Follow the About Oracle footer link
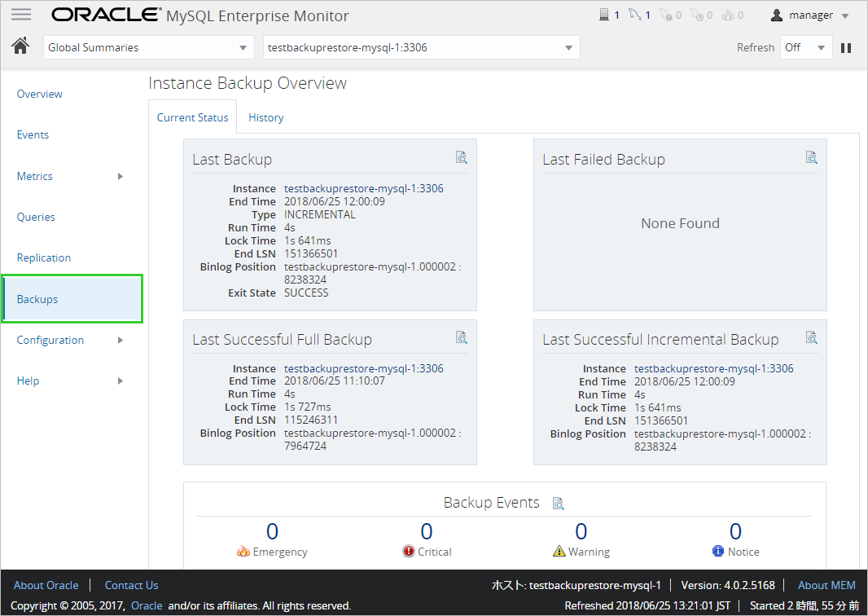868x616 pixels. coord(46,585)
